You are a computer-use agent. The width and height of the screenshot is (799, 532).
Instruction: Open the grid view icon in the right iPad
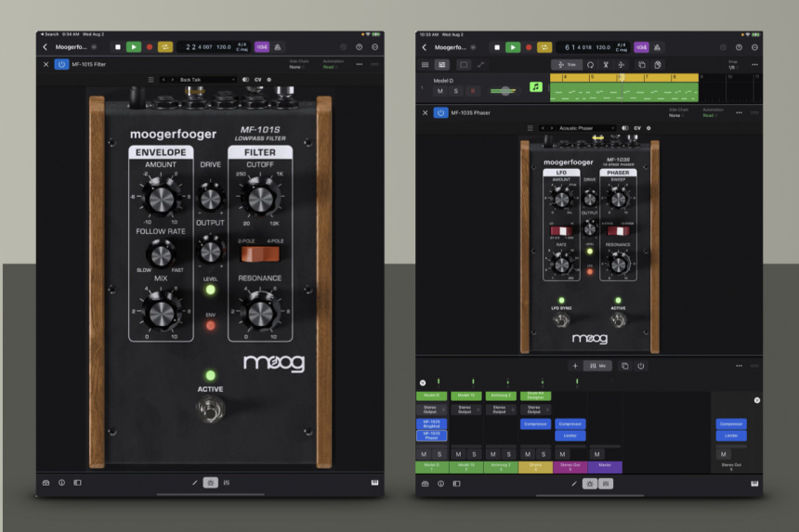pos(425,65)
